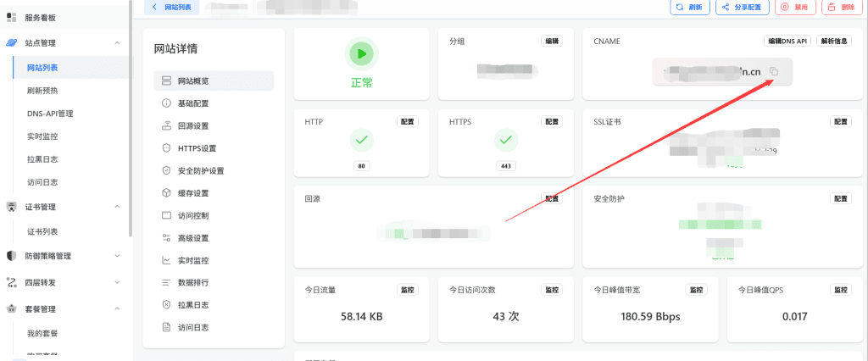The width and height of the screenshot is (868, 361).
Task: Click the 回源设置 icon
Action: (166, 125)
